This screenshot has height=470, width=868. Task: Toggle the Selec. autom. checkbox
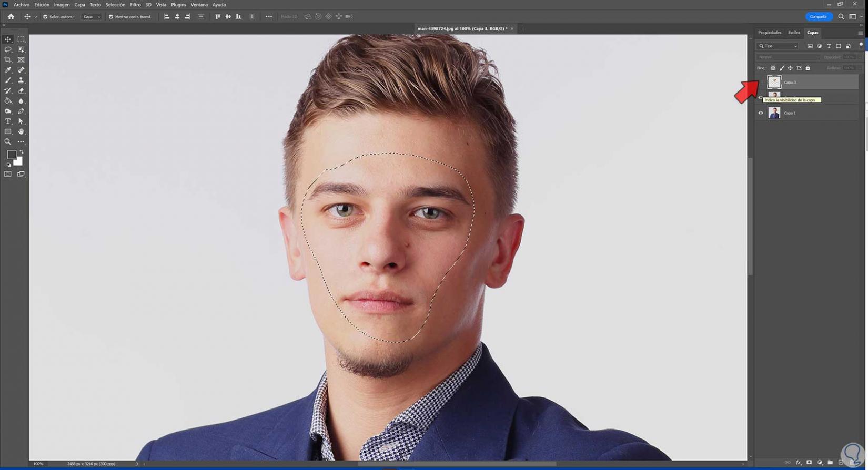point(45,17)
